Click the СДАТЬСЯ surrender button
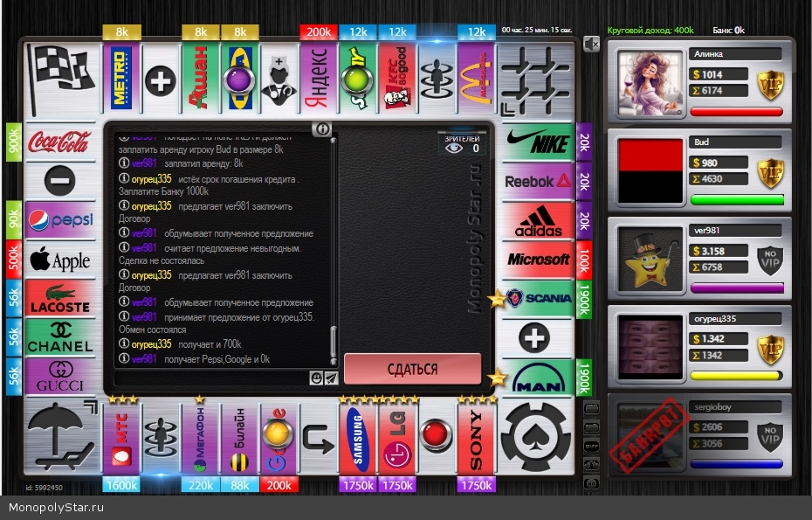Screen dimensions: 812x520 coord(413,369)
